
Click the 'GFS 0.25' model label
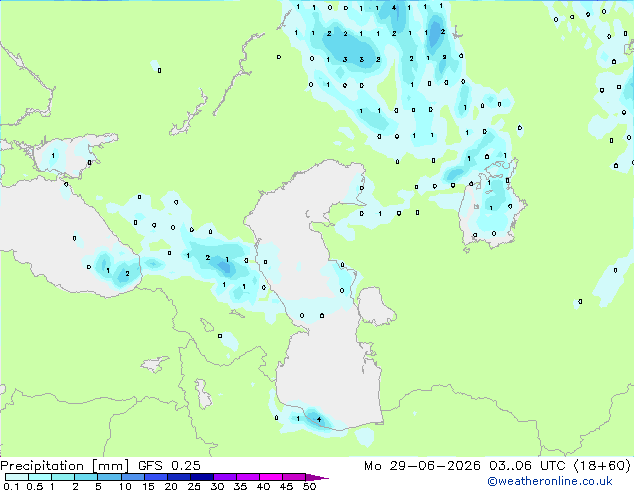tap(169, 466)
